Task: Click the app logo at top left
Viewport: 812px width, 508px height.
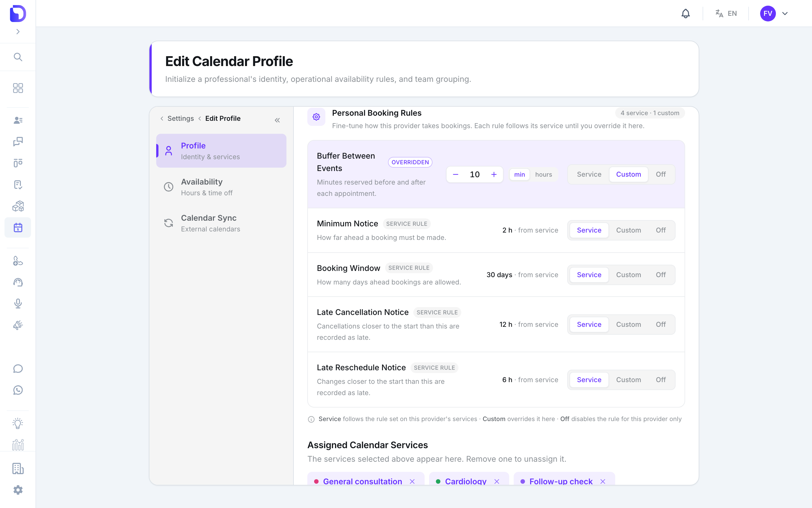Action: click(x=18, y=14)
